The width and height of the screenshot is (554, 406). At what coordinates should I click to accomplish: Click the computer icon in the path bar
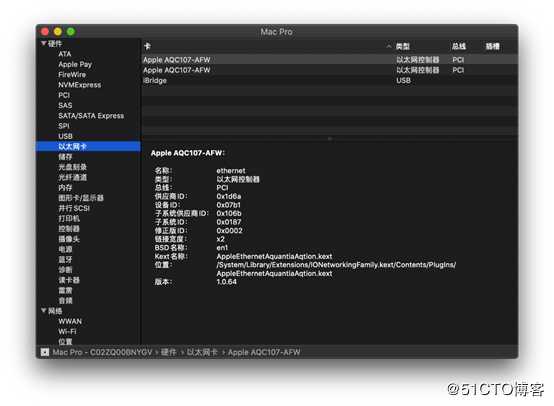click(x=45, y=352)
